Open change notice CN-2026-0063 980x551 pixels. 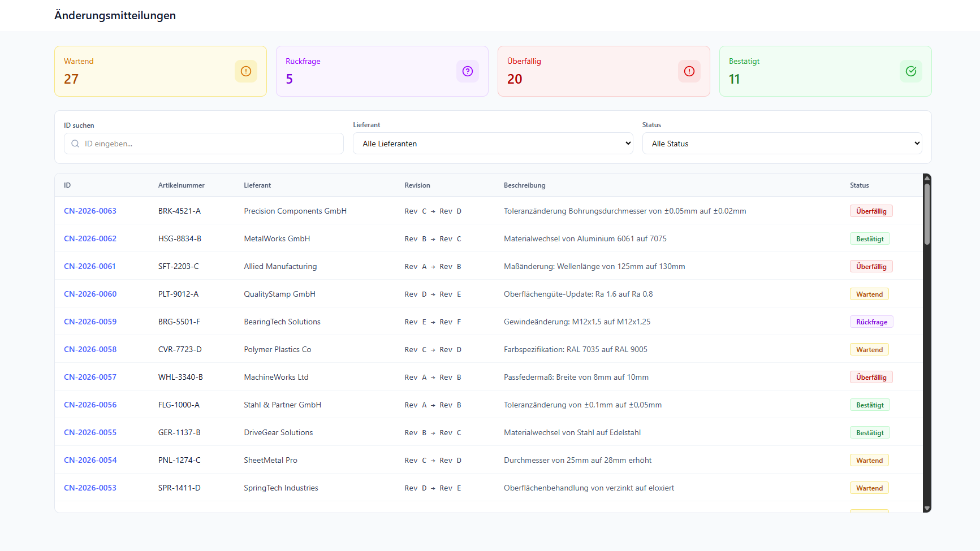click(90, 211)
